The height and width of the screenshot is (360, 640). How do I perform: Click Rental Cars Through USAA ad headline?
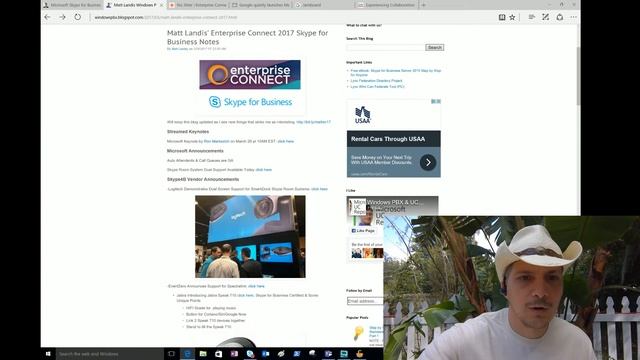pos(388,139)
